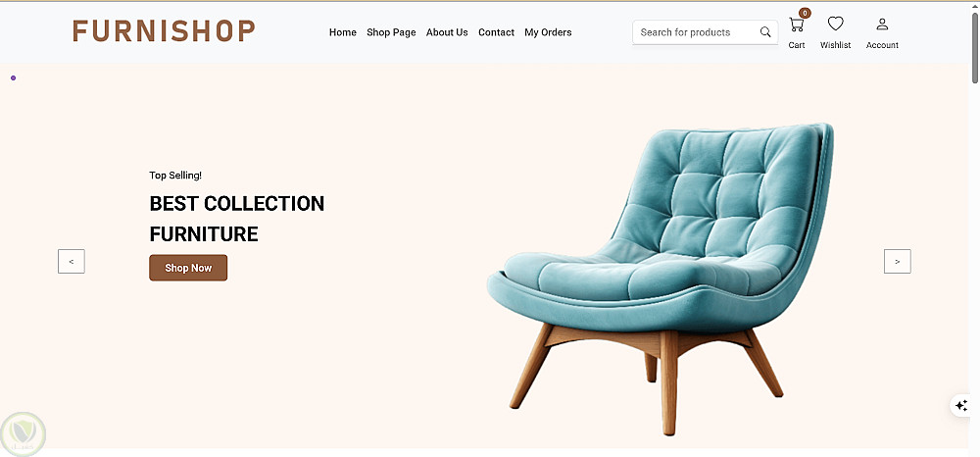Select Contact in the navigation bar

coord(496,32)
